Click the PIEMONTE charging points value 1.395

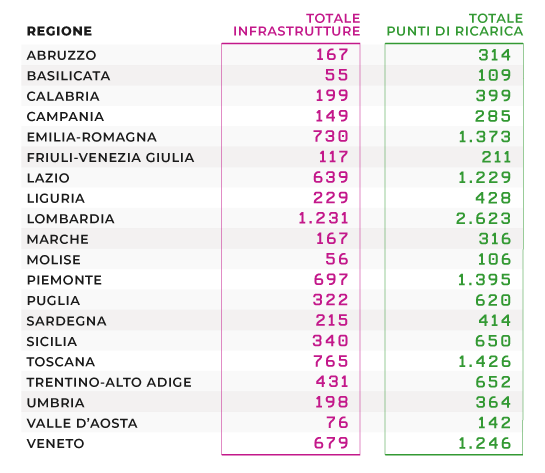point(485,279)
